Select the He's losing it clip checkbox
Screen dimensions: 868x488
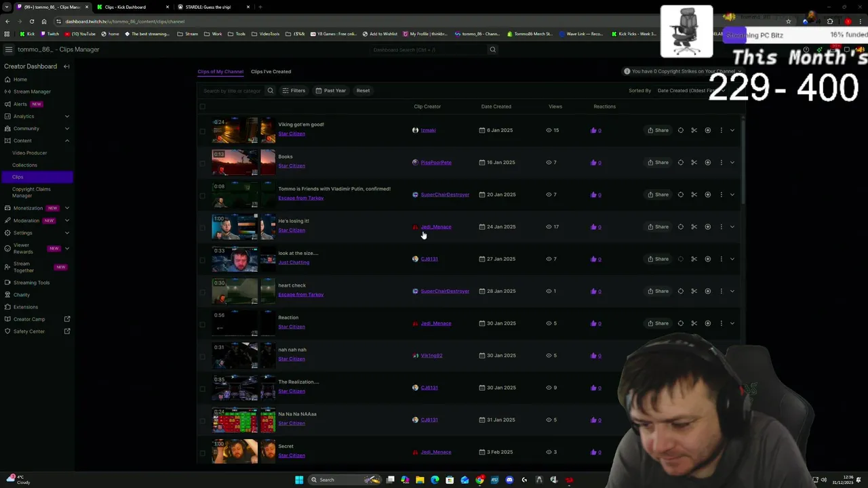pyautogui.click(x=202, y=228)
